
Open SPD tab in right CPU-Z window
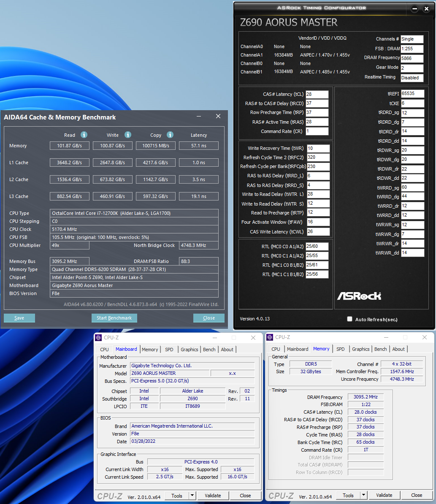click(x=341, y=349)
